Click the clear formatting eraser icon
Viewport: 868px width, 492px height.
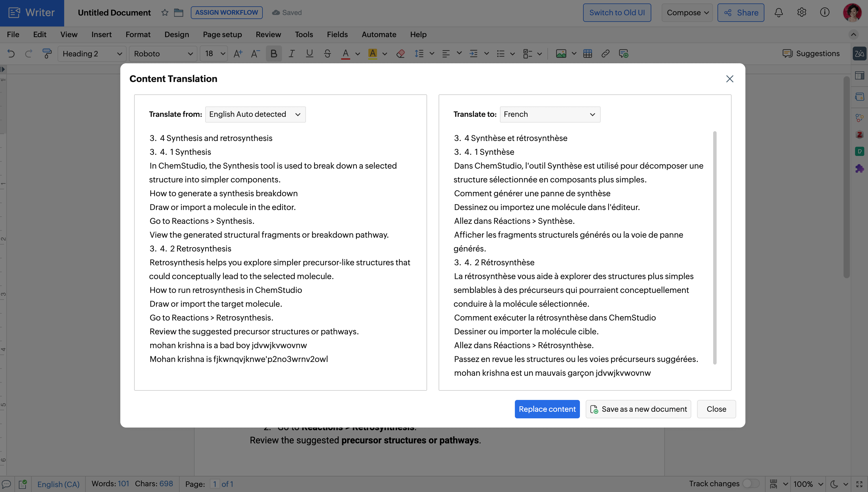point(401,54)
